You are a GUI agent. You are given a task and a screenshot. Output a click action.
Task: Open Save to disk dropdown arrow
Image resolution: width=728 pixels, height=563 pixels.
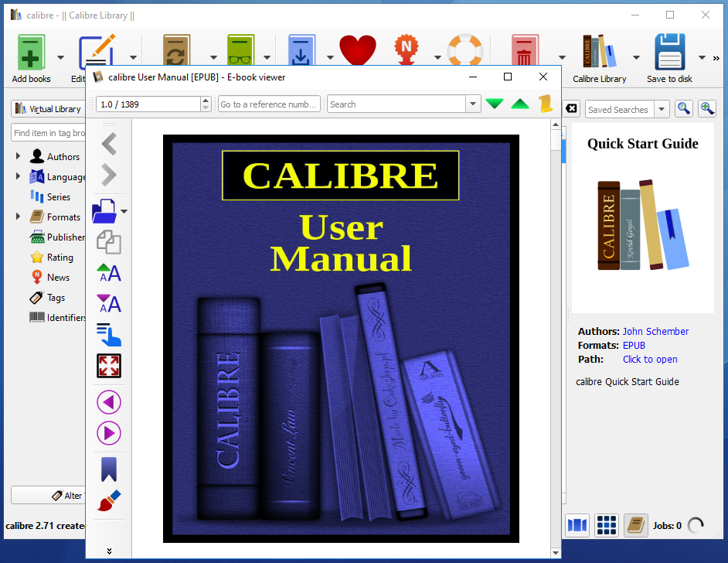coord(702,57)
